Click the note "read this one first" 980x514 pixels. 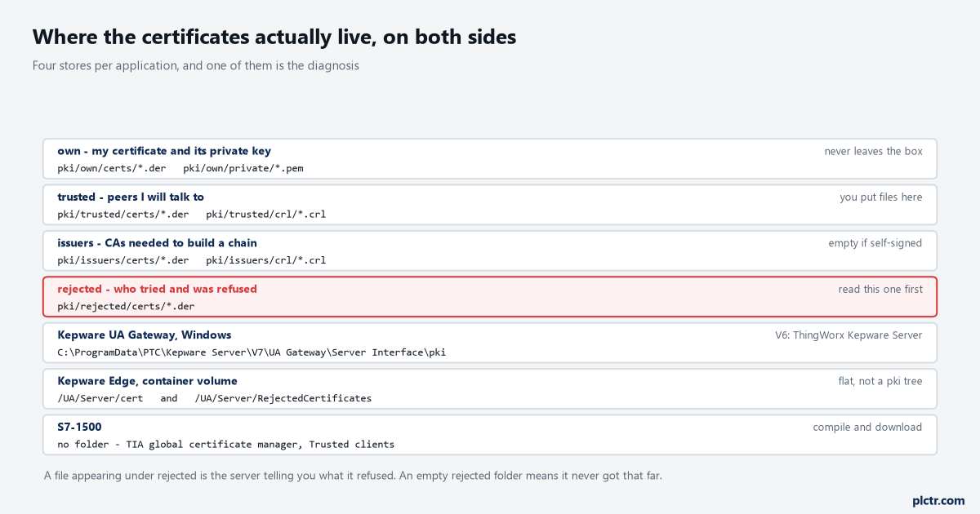pos(880,290)
